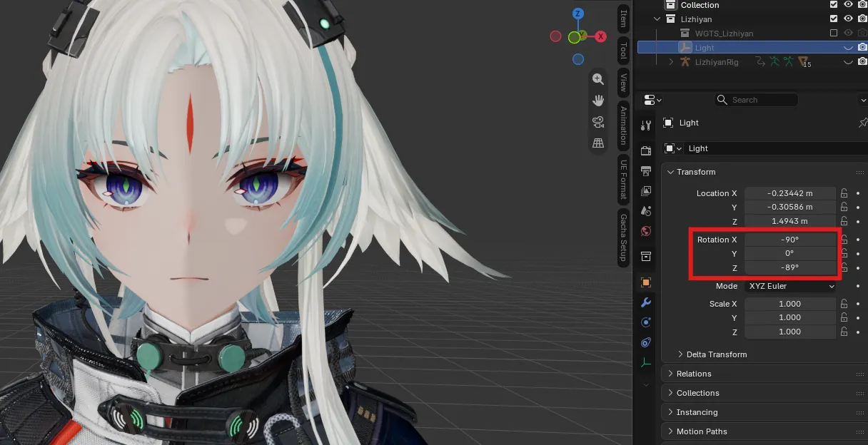Open the Object properties tab icon

click(646, 282)
